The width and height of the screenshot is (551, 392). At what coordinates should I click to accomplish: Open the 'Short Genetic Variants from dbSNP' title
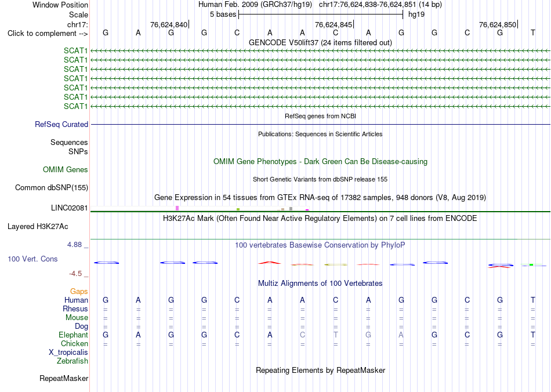(x=320, y=179)
